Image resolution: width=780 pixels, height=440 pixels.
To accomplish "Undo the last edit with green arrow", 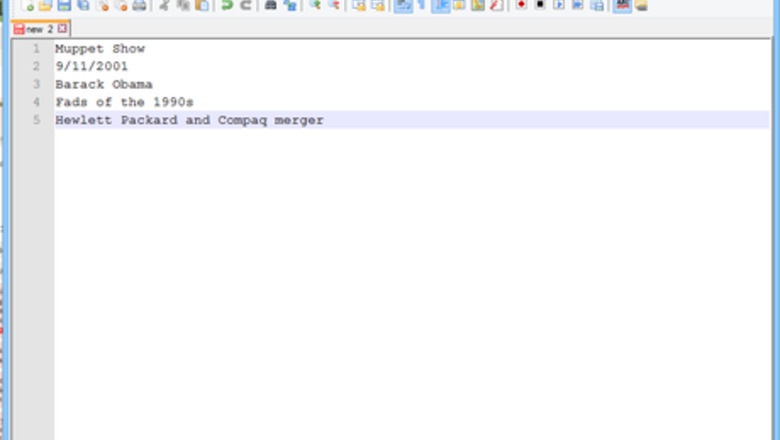I will click(227, 5).
